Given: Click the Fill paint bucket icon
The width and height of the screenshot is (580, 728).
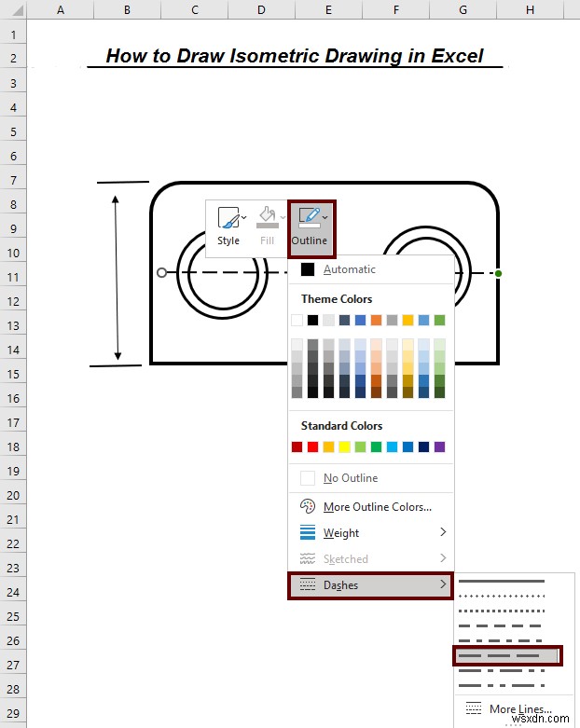Looking at the screenshot, I should (268, 217).
